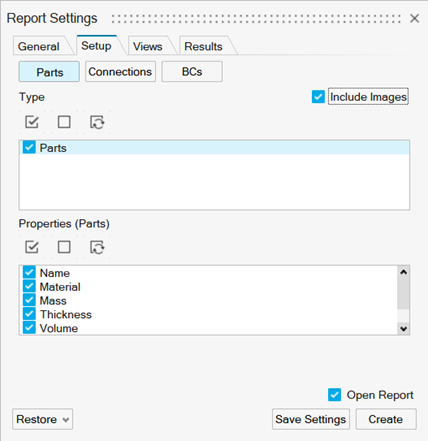
Task: Click the Select All icon under Type
Action: 32,122
